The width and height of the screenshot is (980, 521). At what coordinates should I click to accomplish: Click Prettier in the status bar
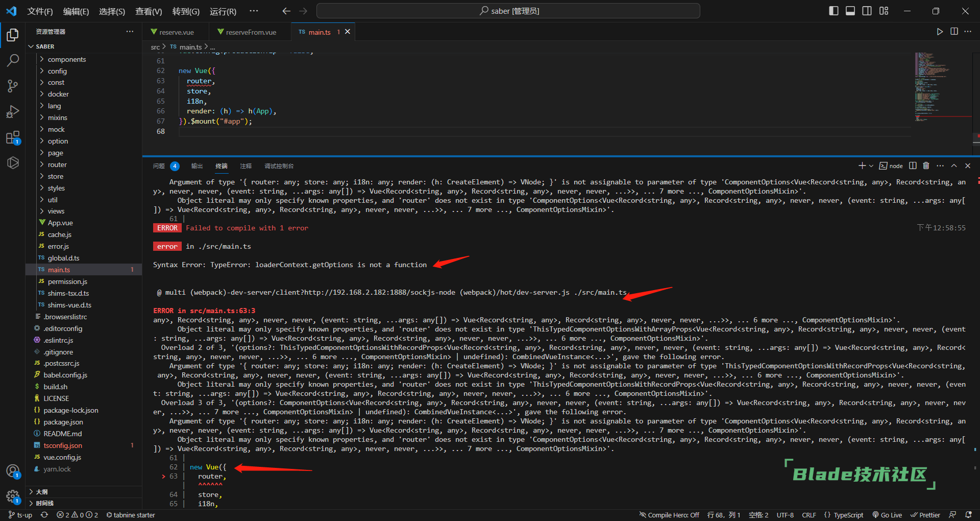tap(925, 515)
